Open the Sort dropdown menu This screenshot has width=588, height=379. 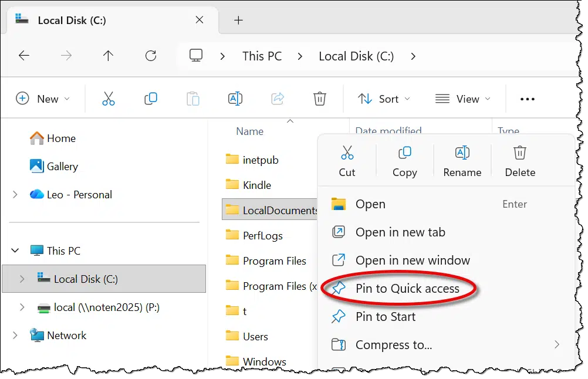point(384,99)
